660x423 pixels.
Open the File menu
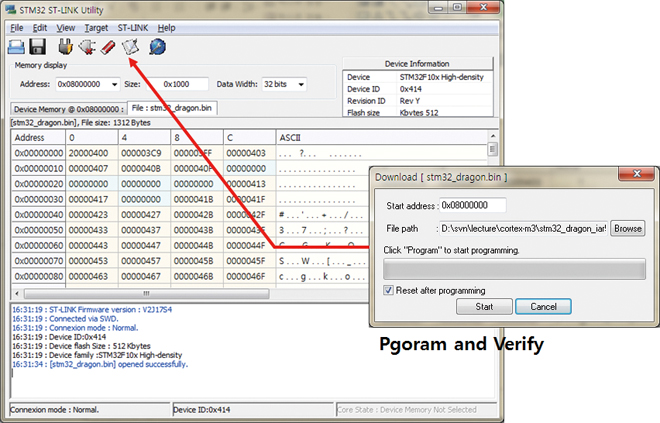[x=17, y=28]
